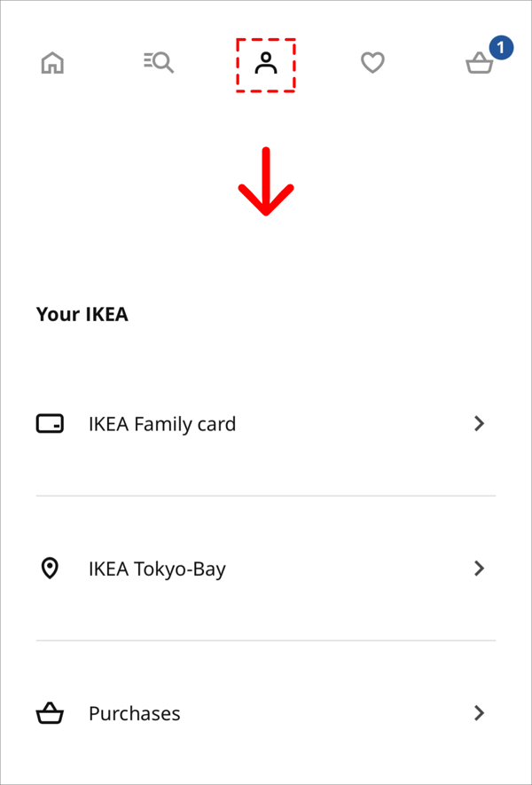Click the red dashed highlight box border
Image resolution: width=532 pixels, height=785 pixels.
pos(266,40)
